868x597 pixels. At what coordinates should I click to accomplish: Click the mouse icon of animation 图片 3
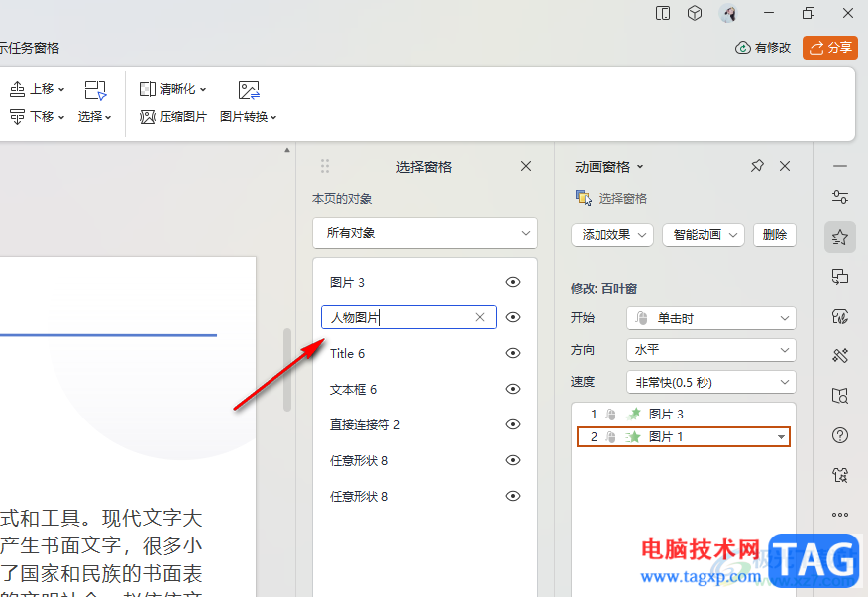click(x=610, y=415)
